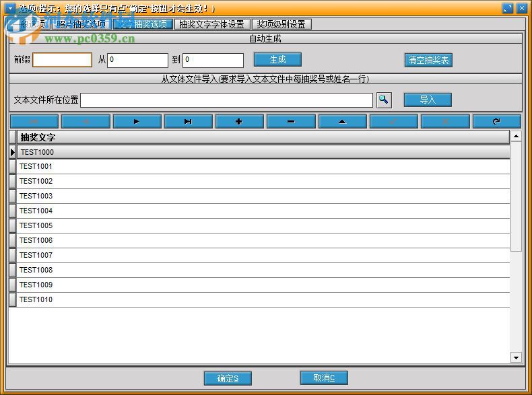This screenshot has height=395, width=532.
Task: Click the scrollbar down arrow
Action: [x=516, y=357]
